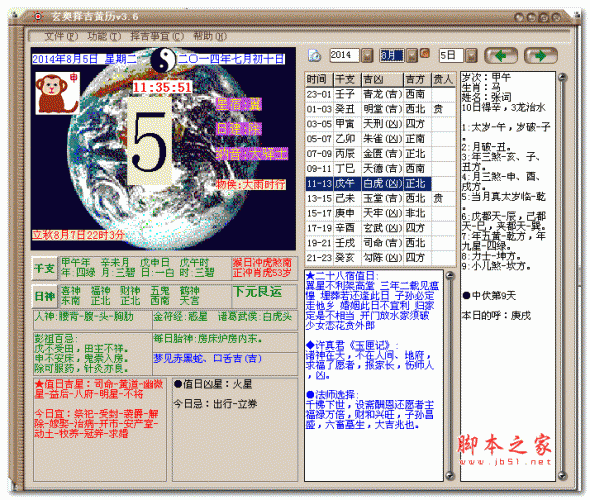Click the red sun icon in title bar
The width and height of the screenshot is (590, 500).
point(38,17)
